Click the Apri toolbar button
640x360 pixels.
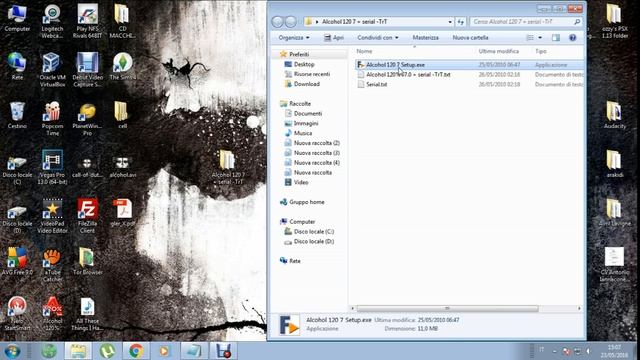pyautogui.click(x=334, y=38)
